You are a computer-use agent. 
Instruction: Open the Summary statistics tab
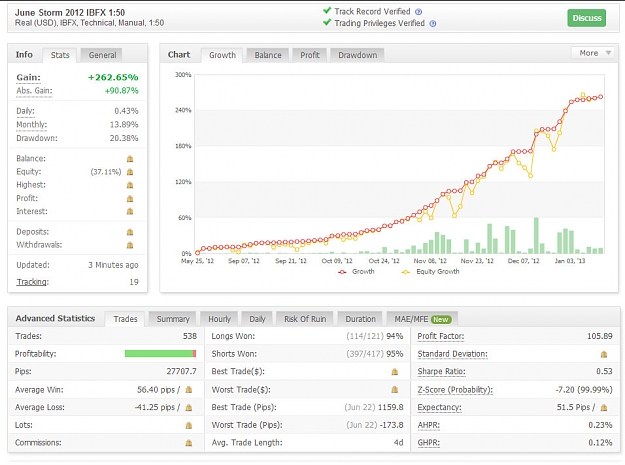point(173,319)
